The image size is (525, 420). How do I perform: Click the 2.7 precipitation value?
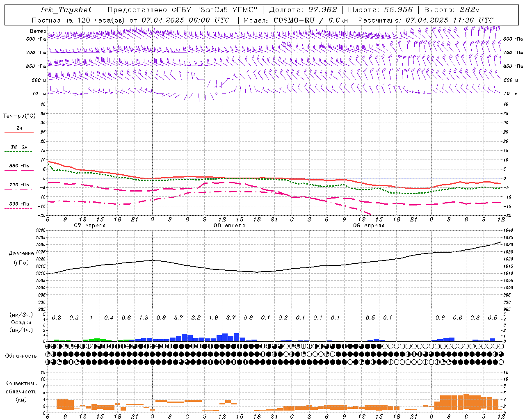[178, 317]
